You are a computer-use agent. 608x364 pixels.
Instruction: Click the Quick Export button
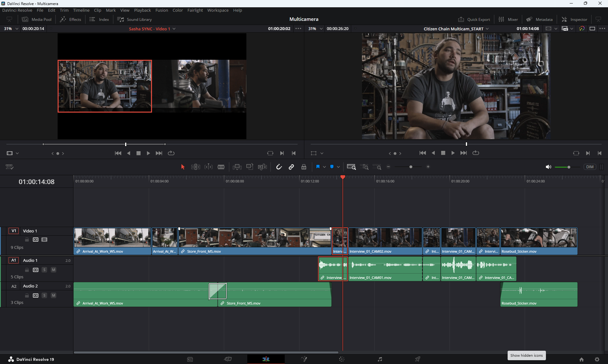point(474,19)
